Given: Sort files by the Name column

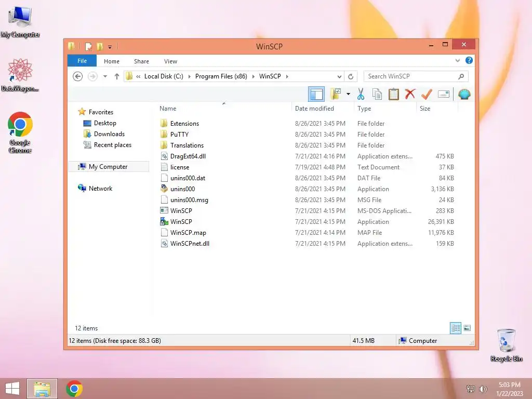Looking at the screenshot, I should tap(224, 108).
